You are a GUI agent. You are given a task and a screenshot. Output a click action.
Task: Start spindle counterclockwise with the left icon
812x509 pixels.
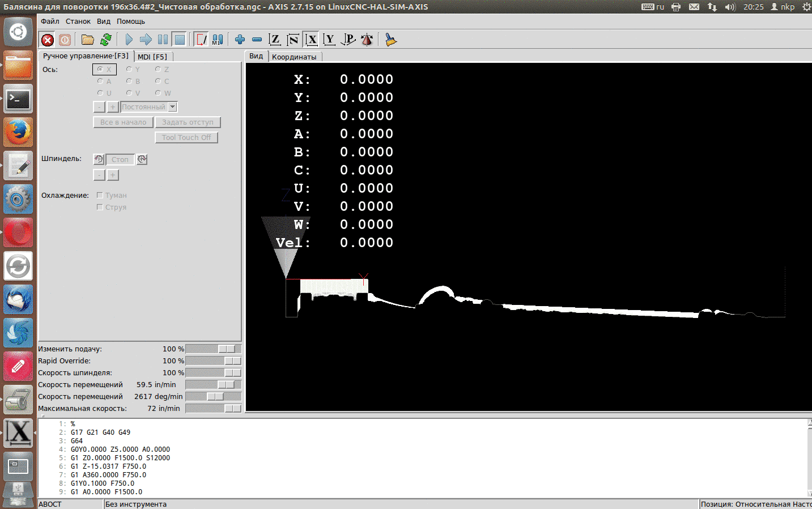point(99,159)
